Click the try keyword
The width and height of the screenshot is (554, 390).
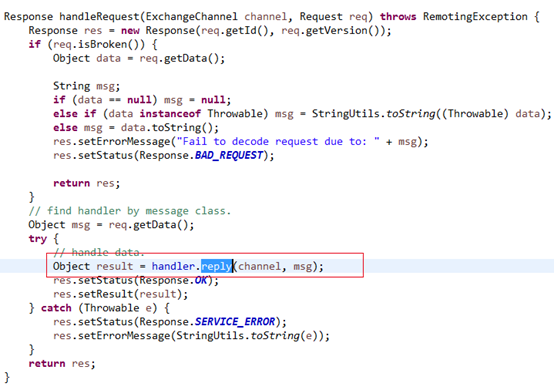click(37, 239)
